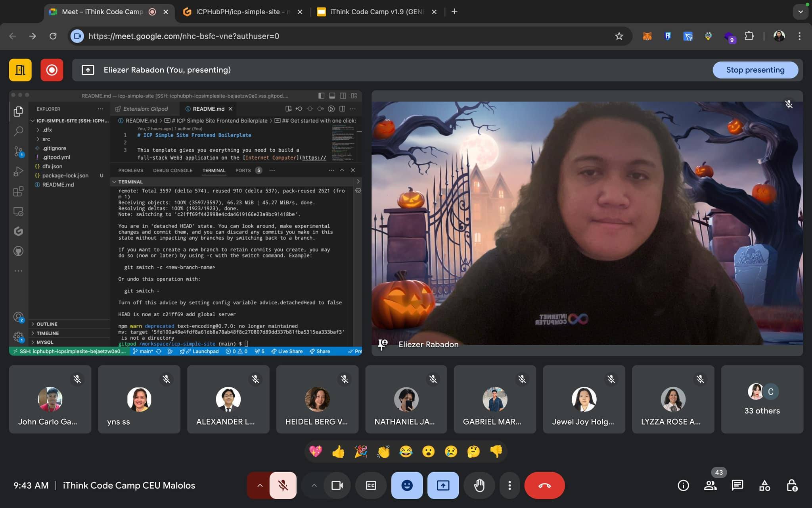Toggle bottom panel layout in VS Code title bar
The width and height of the screenshot is (812, 508).
click(x=332, y=96)
